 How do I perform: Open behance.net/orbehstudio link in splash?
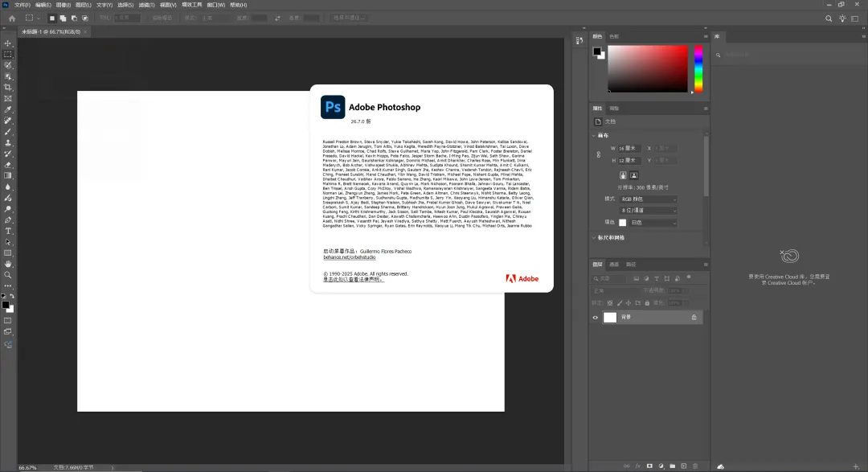point(350,257)
